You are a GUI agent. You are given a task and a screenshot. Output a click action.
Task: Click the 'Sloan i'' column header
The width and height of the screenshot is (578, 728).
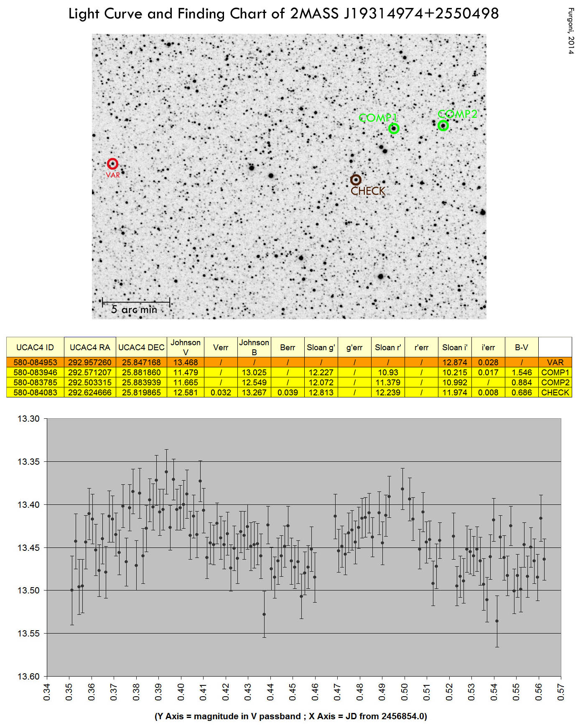point(455,347)
